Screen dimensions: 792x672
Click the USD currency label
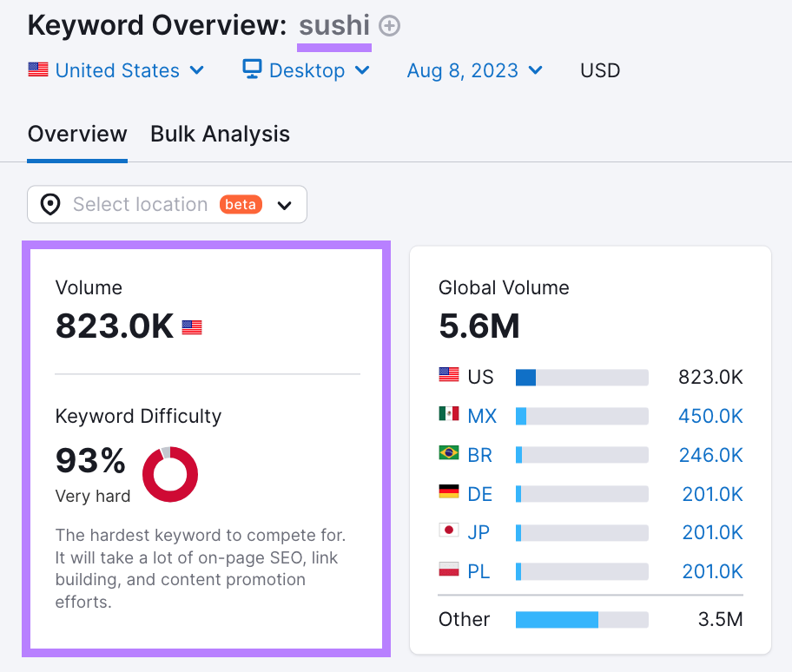(600, 70)
